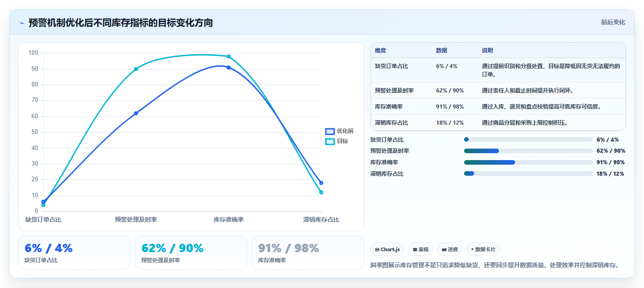This screenshot has height=288, width=644.
Task: Click the x-axis label 预警处理及时率
Action: coord(136,219)
